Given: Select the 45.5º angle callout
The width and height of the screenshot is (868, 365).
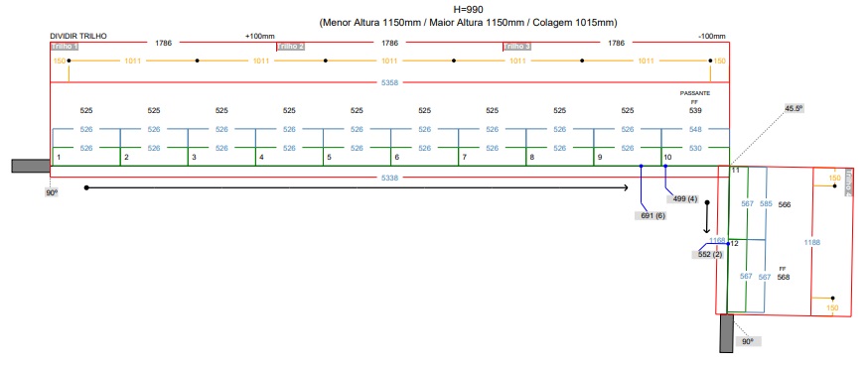Looking at the screenshot, I should point(794,108).
